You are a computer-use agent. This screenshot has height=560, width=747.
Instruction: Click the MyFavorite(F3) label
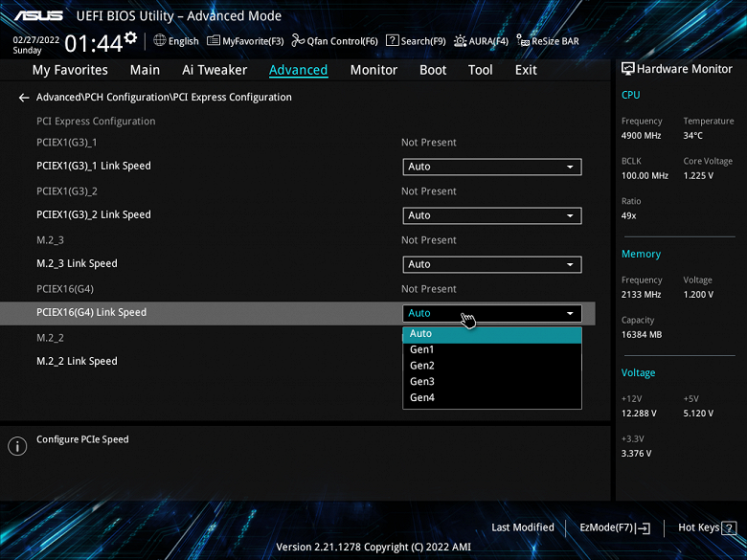[x=253, y=41]
